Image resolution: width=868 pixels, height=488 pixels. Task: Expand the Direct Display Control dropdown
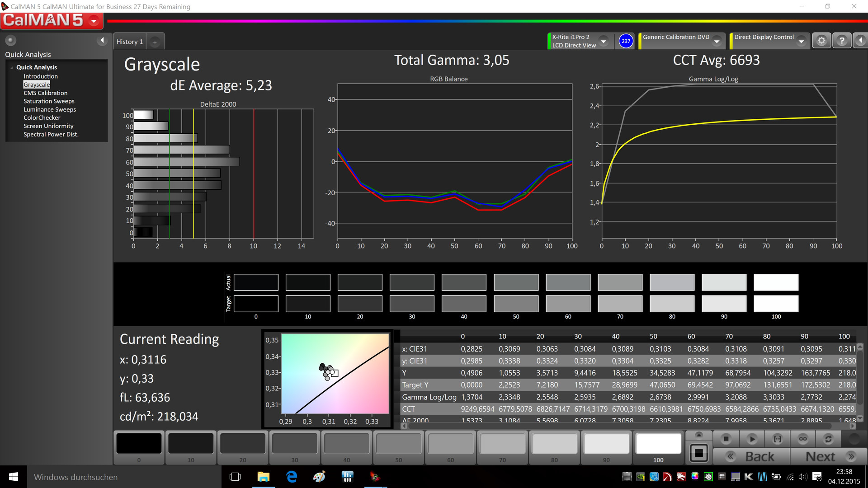click(x=801, y=41)
